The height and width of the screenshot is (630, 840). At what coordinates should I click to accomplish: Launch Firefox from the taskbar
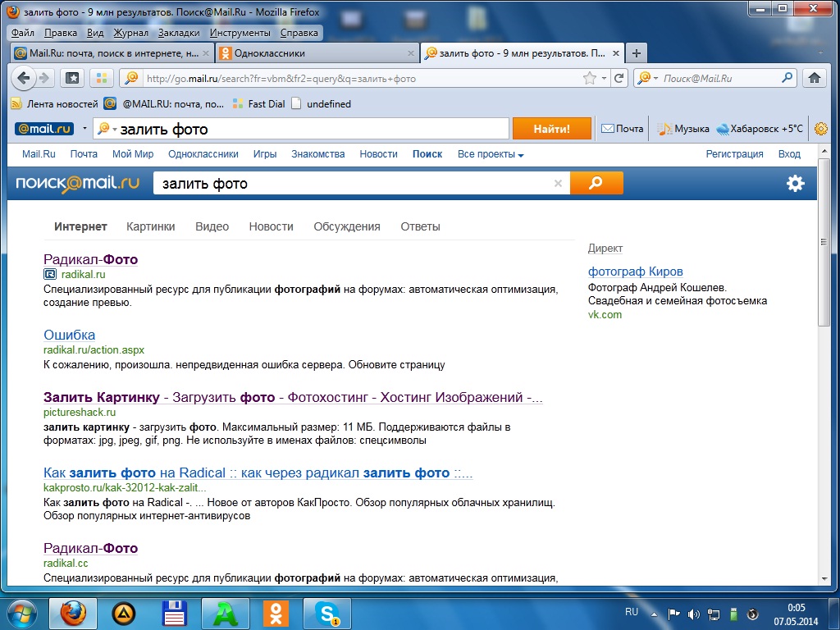pos(73,614)
